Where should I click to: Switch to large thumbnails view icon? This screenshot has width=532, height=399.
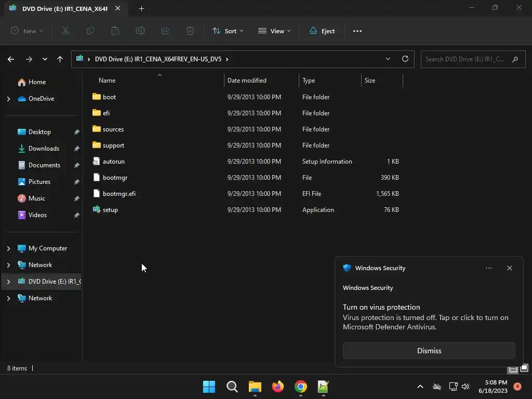pyautogui.click(x=524, y=368)
